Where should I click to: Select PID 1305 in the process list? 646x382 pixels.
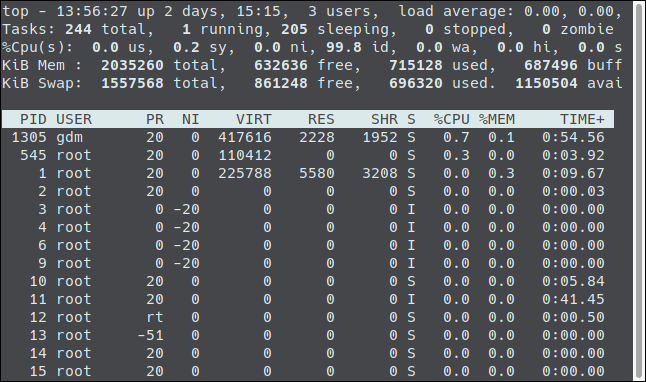(29, 137)
